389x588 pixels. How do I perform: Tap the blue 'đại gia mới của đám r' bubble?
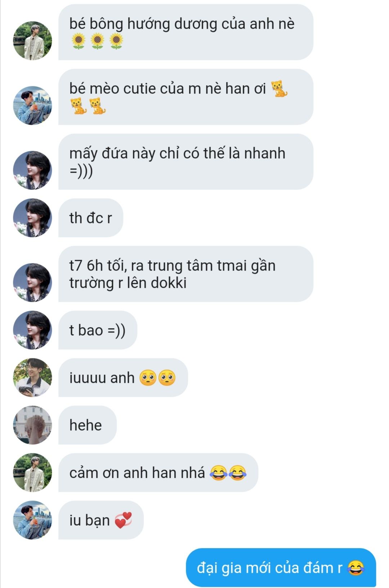(x=281, y=567)
